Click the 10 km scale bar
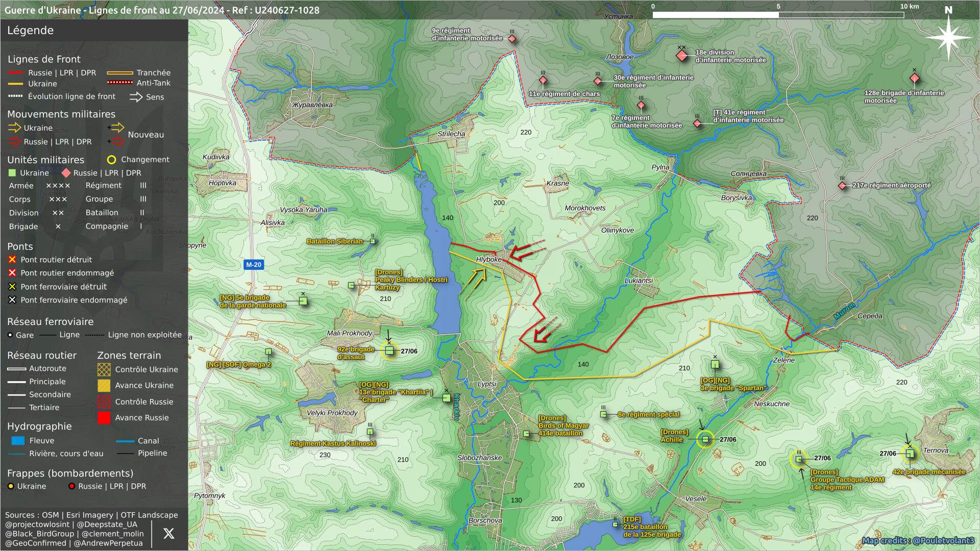Viewport: 980px width, 551px height. (x=778, y=15)
